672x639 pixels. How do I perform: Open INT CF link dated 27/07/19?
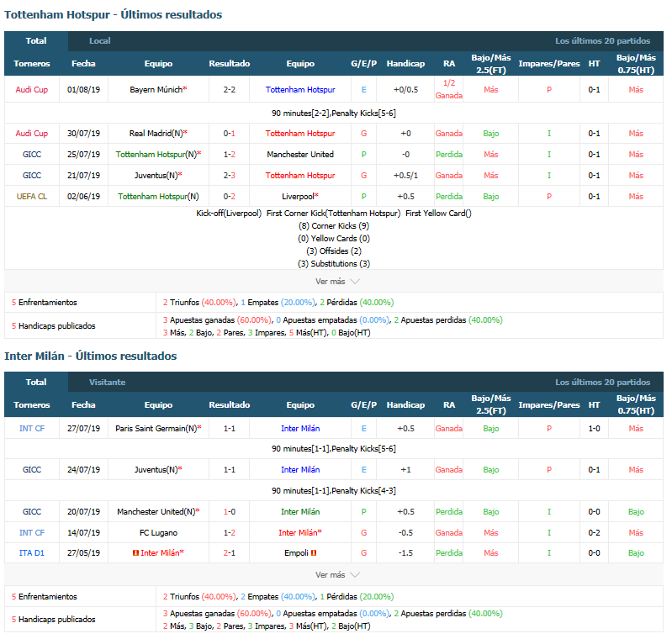[x=32, y=429]
